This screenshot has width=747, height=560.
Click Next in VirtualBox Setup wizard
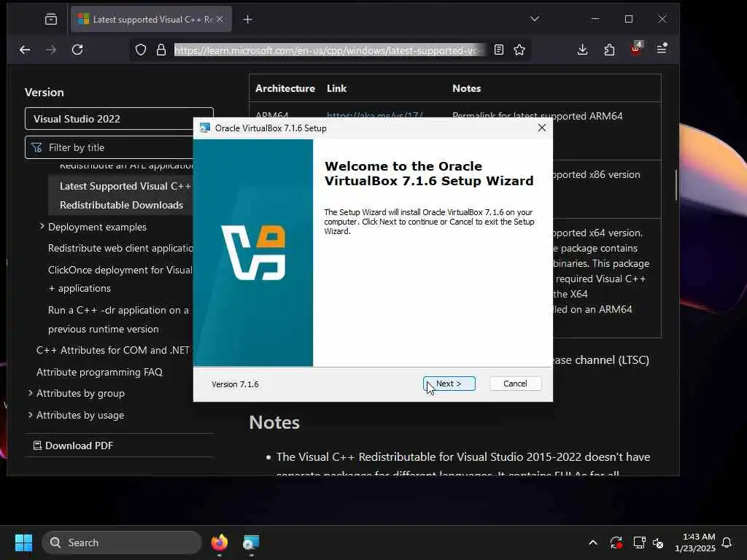[x=449, y=384]
